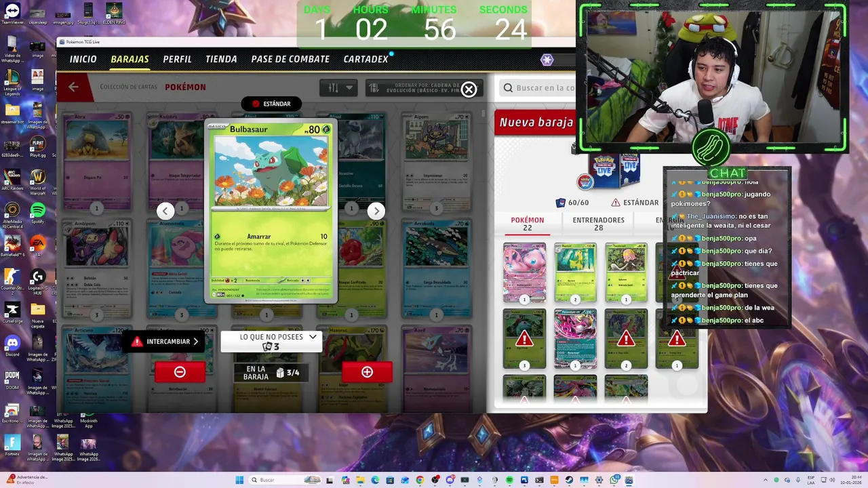Click the Nueva baraja title

pyautogui.click(x=536, y=122)
